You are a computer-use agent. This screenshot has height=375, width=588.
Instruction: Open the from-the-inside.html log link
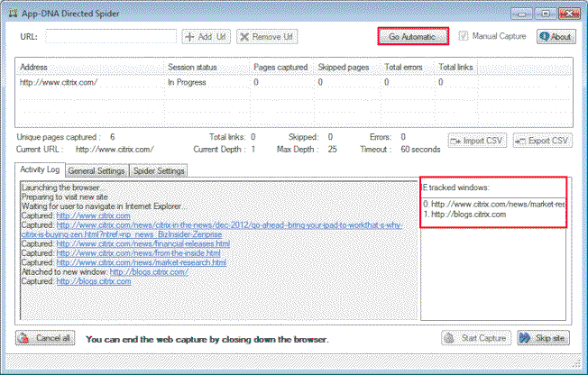point(138,253)
